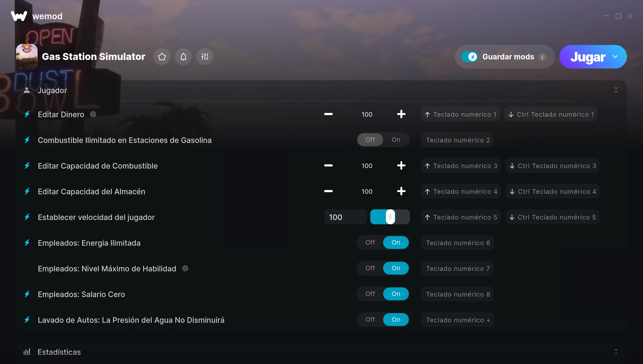Open the Jugar button dropdown arrow
This screenshot has width=643, height=364.
pyautogui.click(x=615, y=57)
